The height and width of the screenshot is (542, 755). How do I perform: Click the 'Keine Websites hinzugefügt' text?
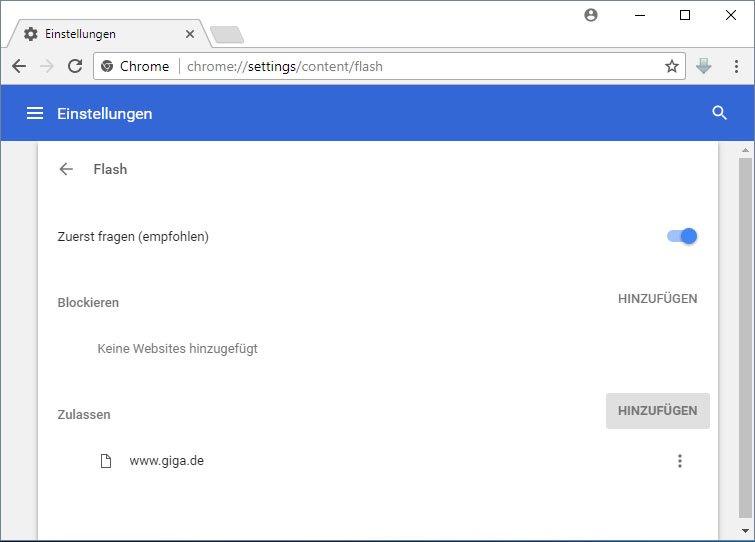(x=177, y=348)
